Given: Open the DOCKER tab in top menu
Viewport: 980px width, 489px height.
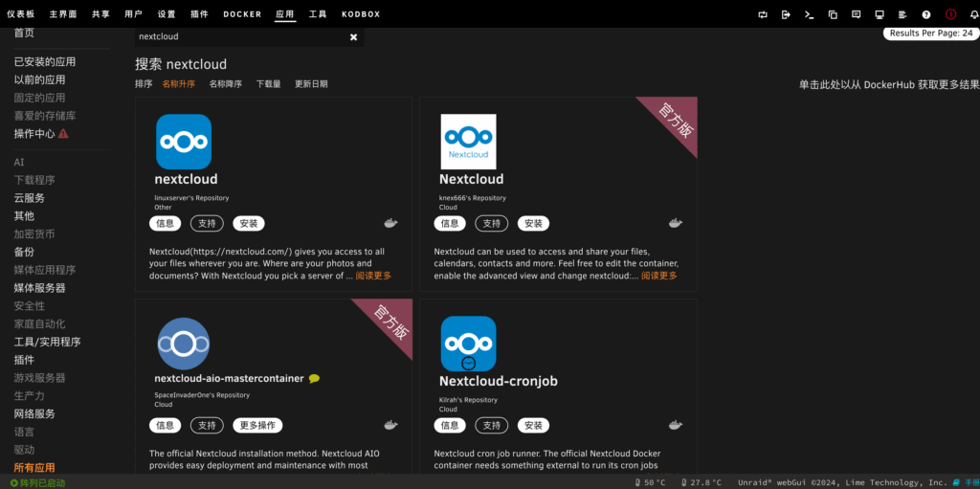Looking at the screenshot, I should [x=242, y=14].
